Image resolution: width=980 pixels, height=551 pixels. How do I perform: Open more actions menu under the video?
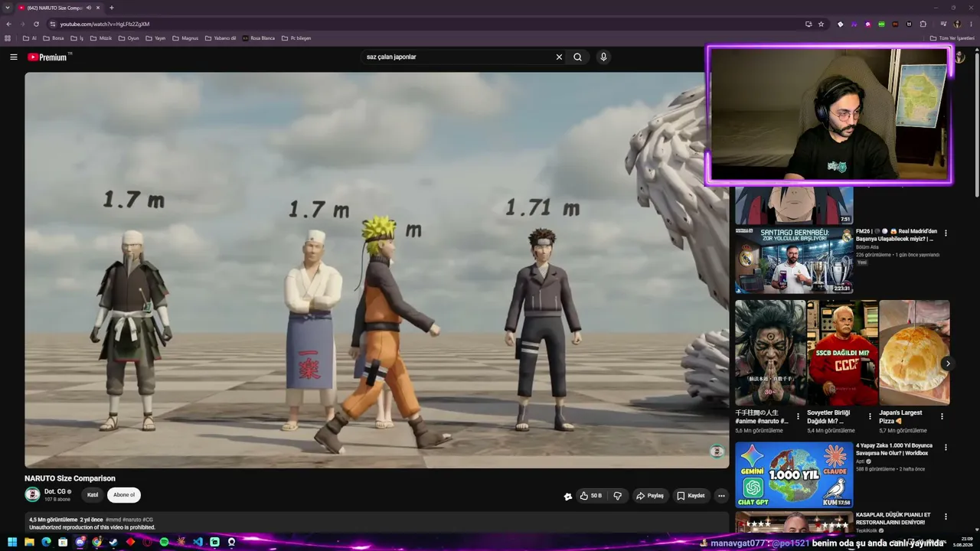point(721,496)
